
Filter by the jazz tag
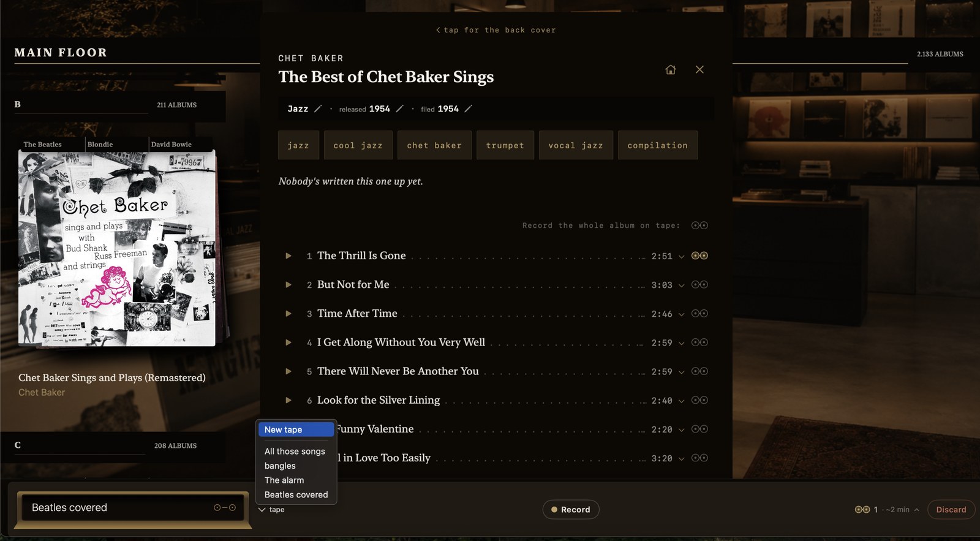(x=298, y=145)
